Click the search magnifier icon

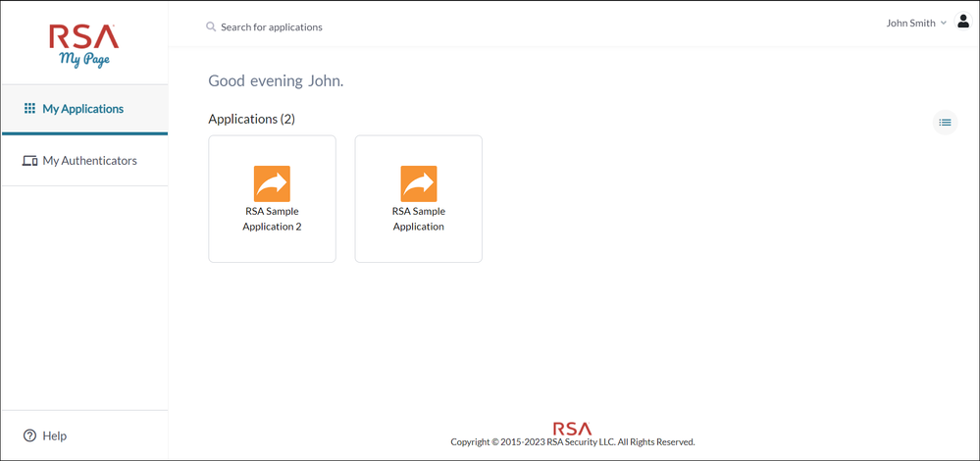tap(211, 26)
